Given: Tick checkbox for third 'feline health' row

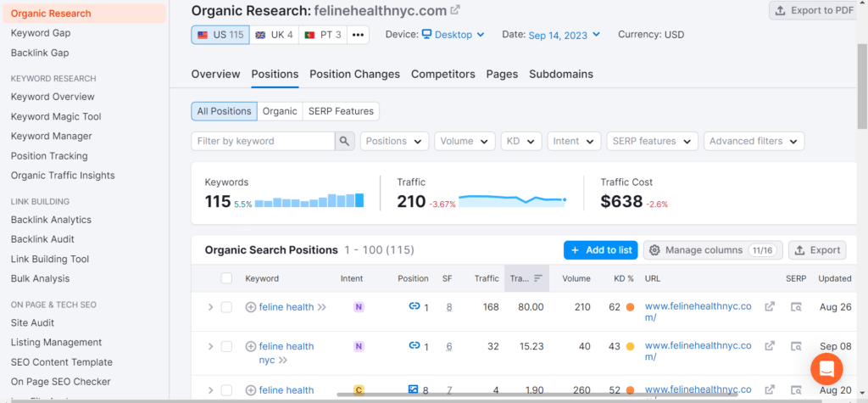Looking at the screenshot, I should (226, 390).
